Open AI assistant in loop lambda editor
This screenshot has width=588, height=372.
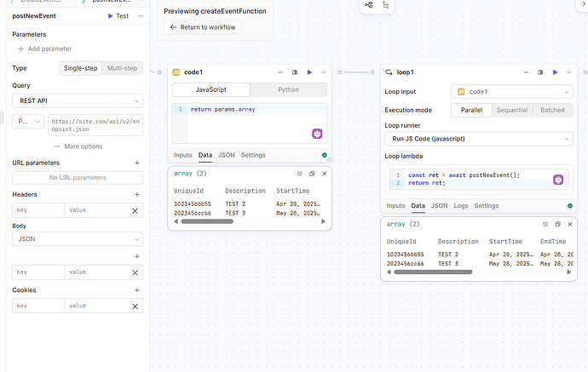pyautogui.click(x=558, y=180)
